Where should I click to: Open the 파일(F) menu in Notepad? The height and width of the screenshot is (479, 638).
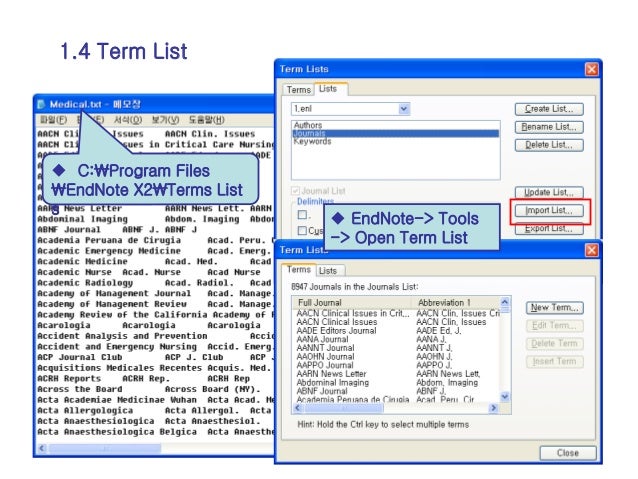point(53,120)
